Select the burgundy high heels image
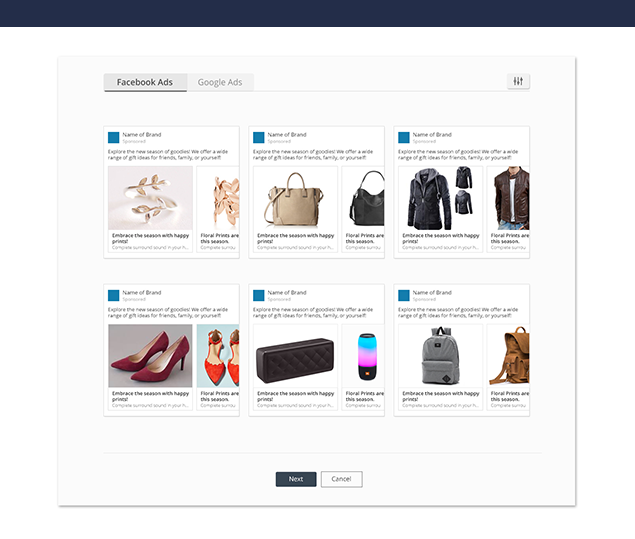 coord(150,356)
